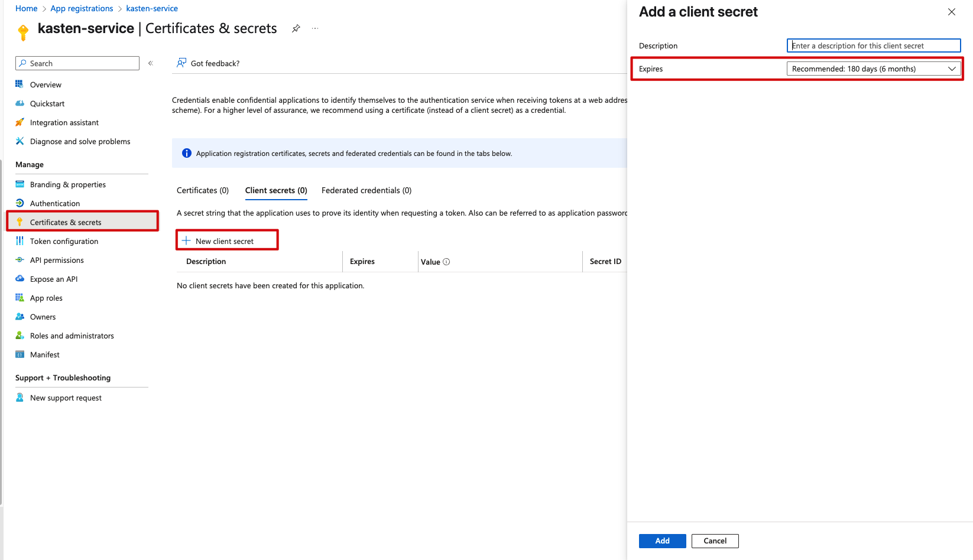Click the search magnifier icon in the sidebar
This screenshot has height=560, width=973.
[23, 63]
